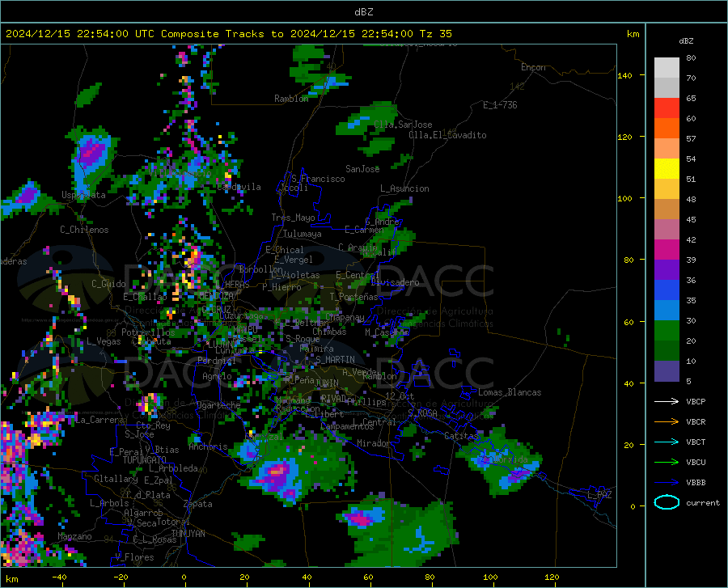
Task: Click the Tres_Mayo map label
Action: click(x=293, y=218)
